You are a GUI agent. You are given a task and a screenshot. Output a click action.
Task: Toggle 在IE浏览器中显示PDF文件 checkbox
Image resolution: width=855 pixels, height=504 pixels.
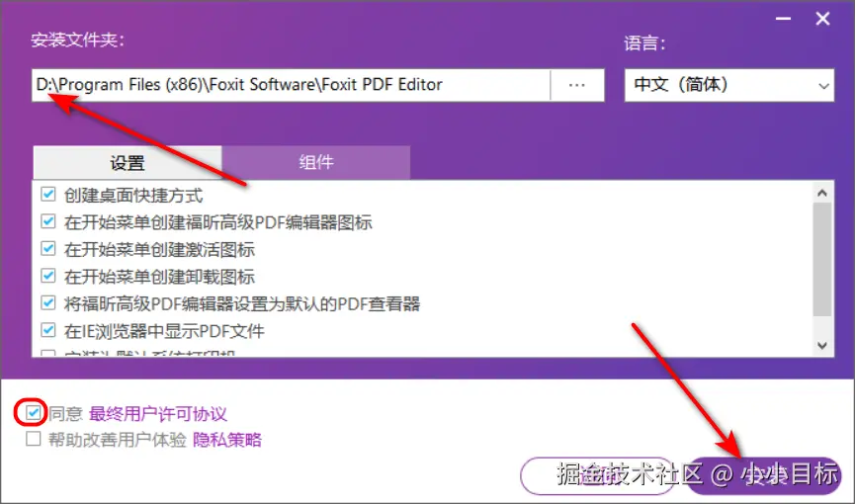pos(48,330)
